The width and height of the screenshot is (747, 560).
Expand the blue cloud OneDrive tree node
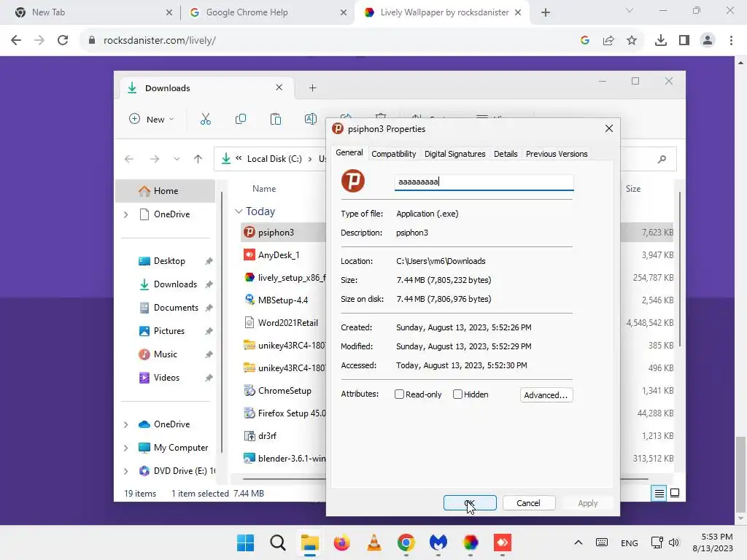(x=125, y=424)
